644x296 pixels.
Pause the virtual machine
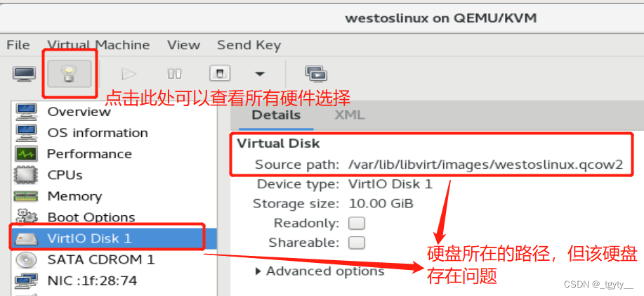click(174, 73)
